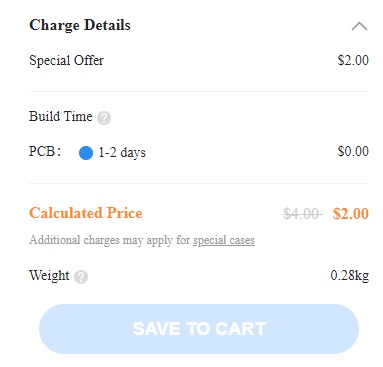Screen dimensions: 383x367
Task: Click the Calculated Price heading
Action: point(86,213)
